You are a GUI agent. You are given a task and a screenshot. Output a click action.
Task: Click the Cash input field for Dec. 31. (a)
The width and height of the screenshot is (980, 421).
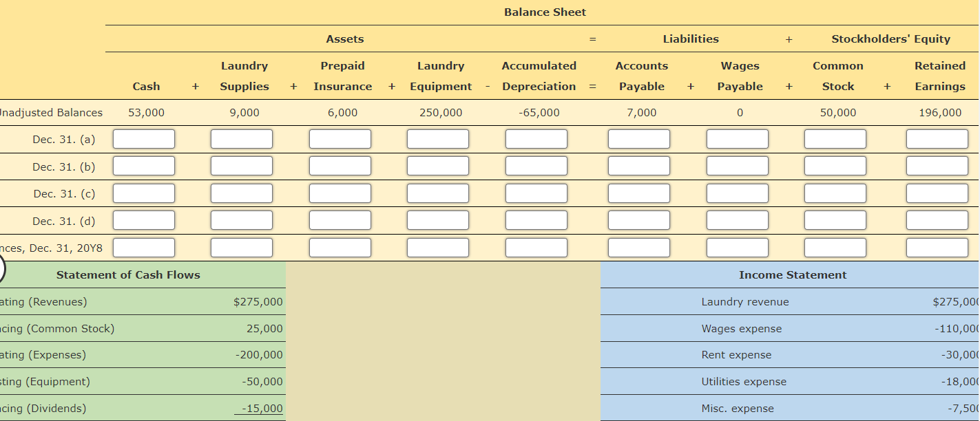coord(144,138)
